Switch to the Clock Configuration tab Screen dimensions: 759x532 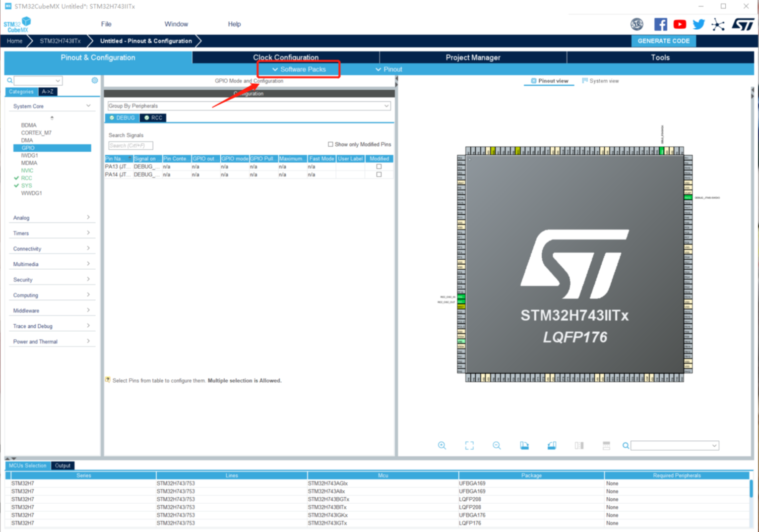(x=286, y=57)
